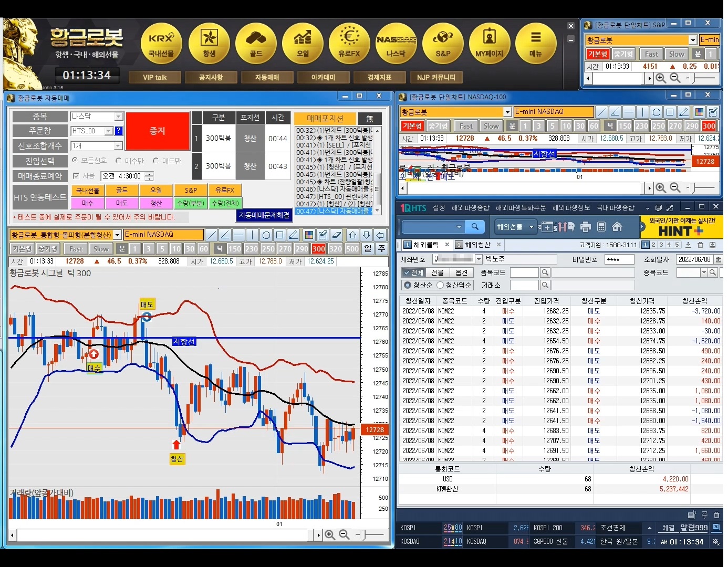Open the 신호조합개수 dropdown showing 1개

(x=118, y=146)
